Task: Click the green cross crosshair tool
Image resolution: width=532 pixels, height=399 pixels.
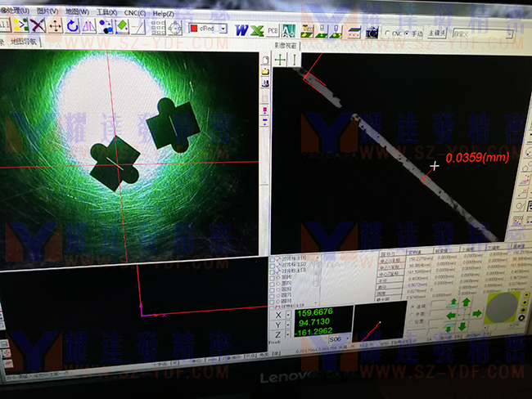Action: pyautogui.click(x=280, y=60)
